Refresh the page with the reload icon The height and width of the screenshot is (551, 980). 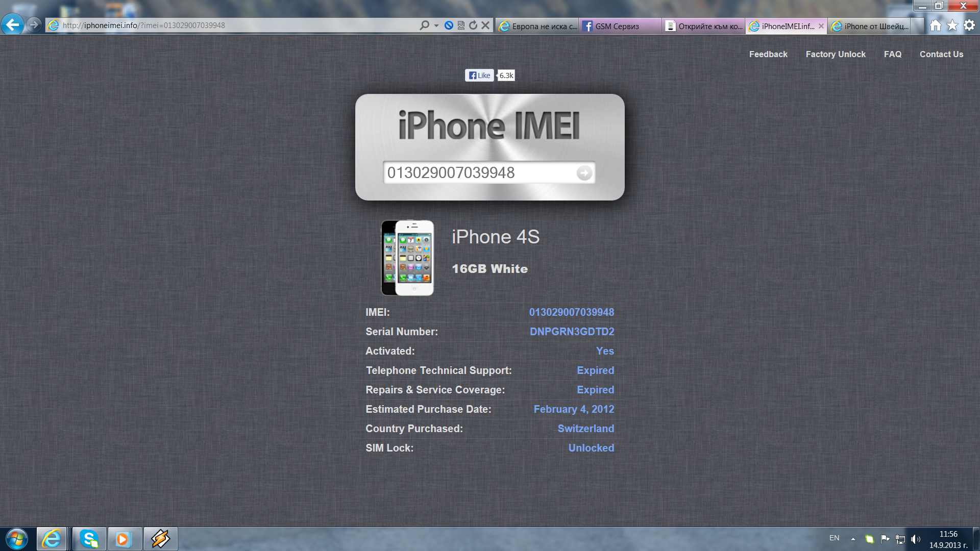point(473,25)
